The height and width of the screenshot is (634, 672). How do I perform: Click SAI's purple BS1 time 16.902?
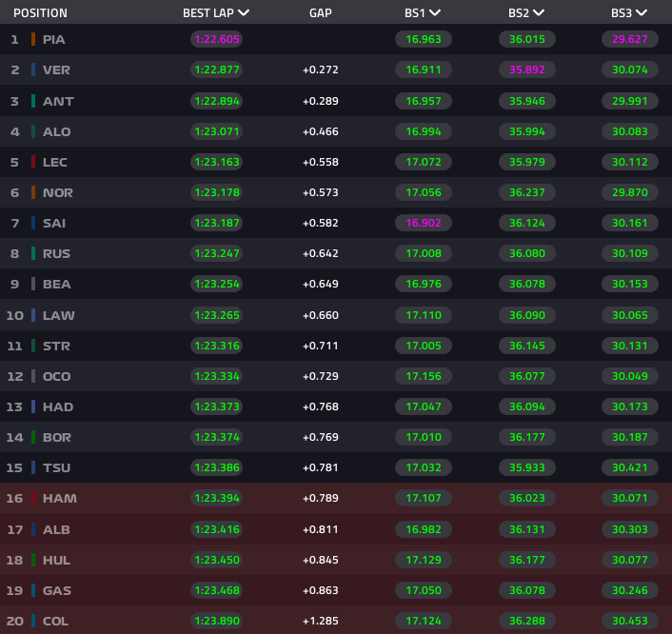click(423, 223)
